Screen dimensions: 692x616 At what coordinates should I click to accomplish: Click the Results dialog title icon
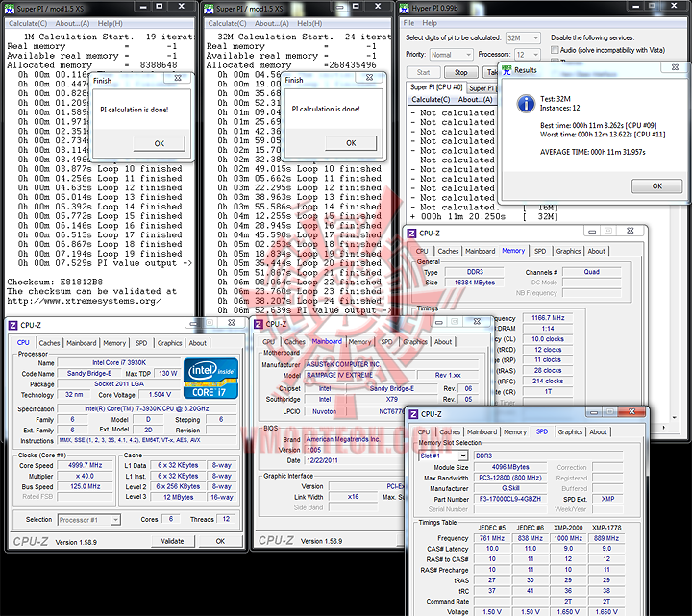click(x=507, y=70)
